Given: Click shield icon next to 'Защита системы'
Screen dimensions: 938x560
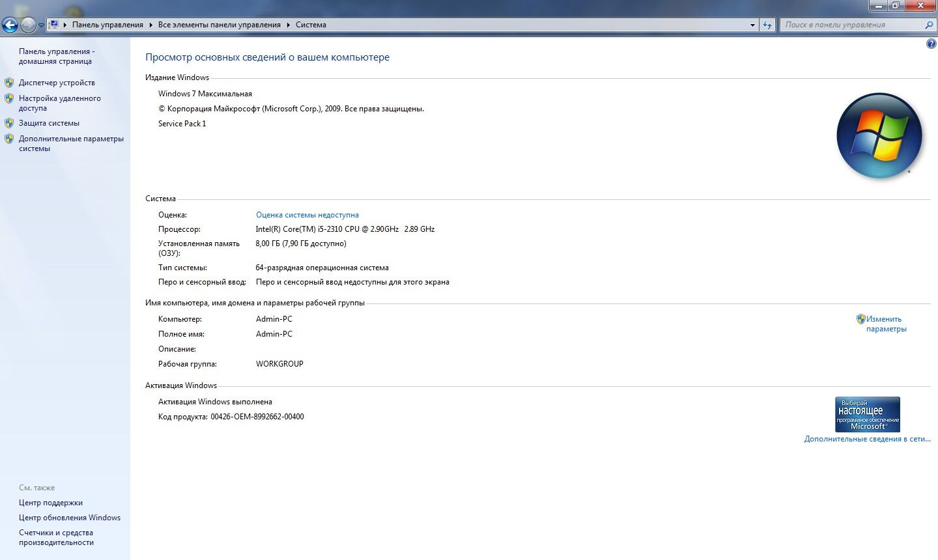Looking at the screenshot, I should [9, 123].
